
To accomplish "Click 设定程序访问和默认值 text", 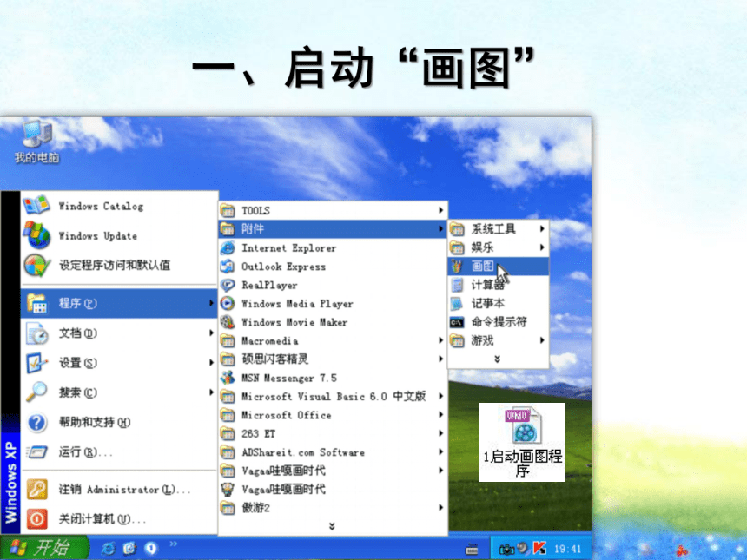I will tap(115, 265).
